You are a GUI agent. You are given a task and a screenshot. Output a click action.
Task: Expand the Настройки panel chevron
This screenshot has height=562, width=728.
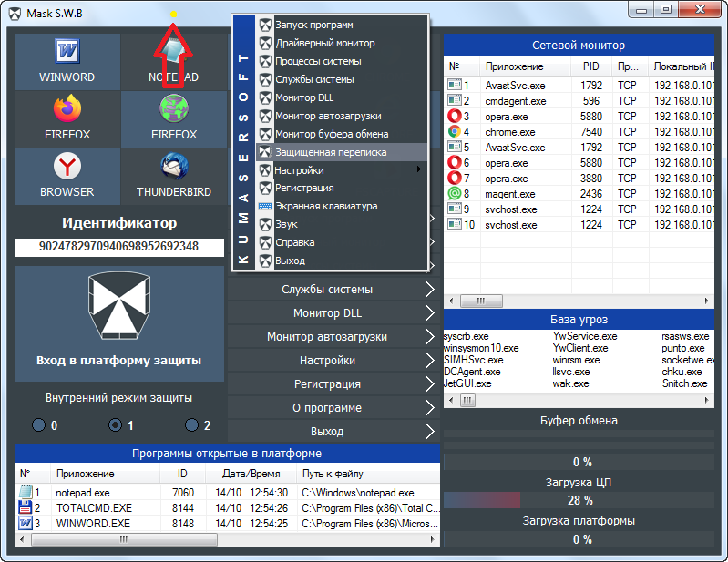430,360
